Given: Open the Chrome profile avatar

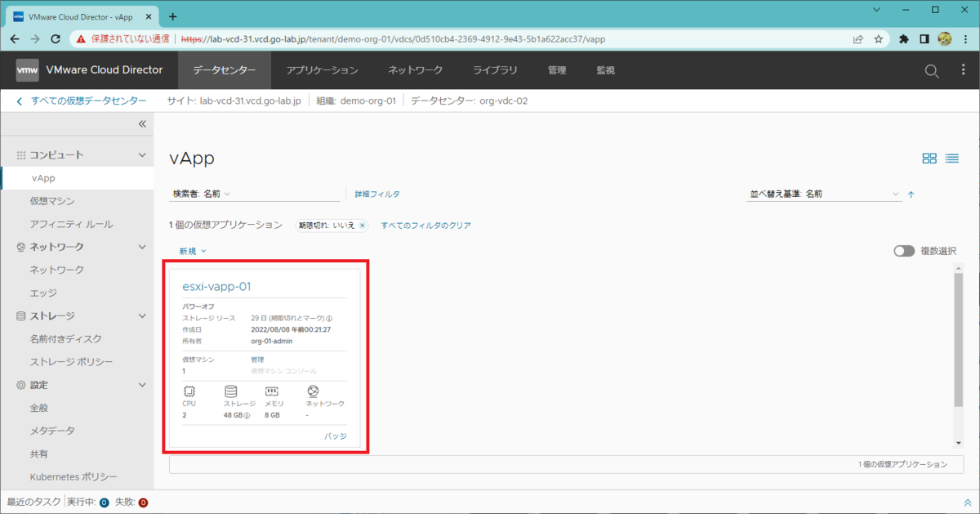Looking at the screenshot, I should point(945,38).
